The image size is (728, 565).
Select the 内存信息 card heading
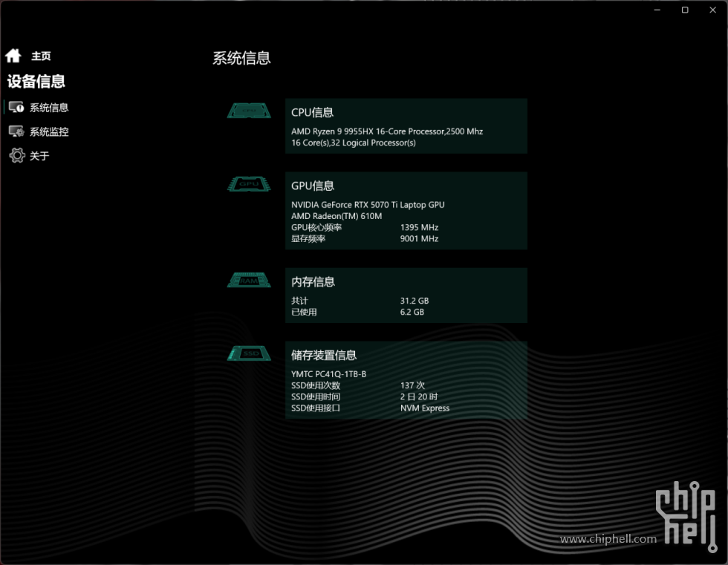point(313,281)
